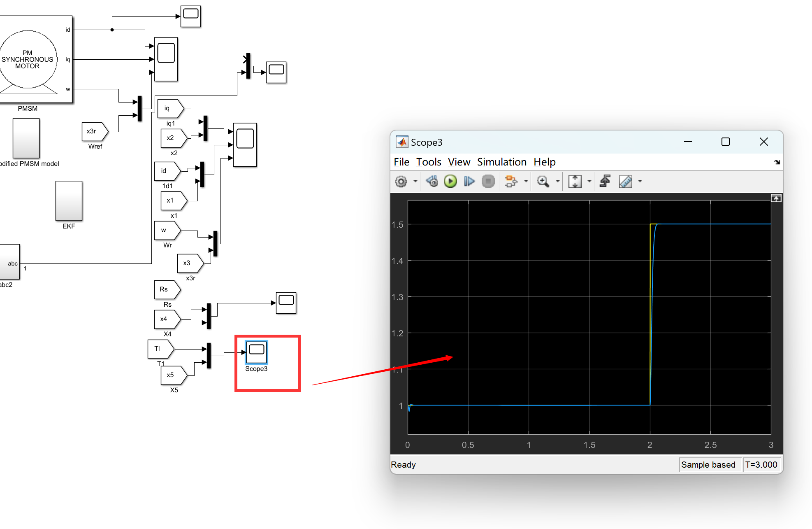
Task: Click the Step Forward button
Action: [x=469, y=182]
